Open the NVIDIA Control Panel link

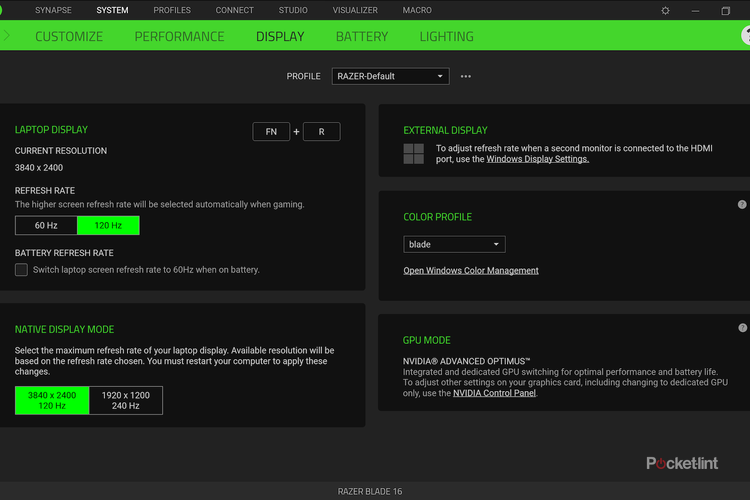[x=494, y=393]
